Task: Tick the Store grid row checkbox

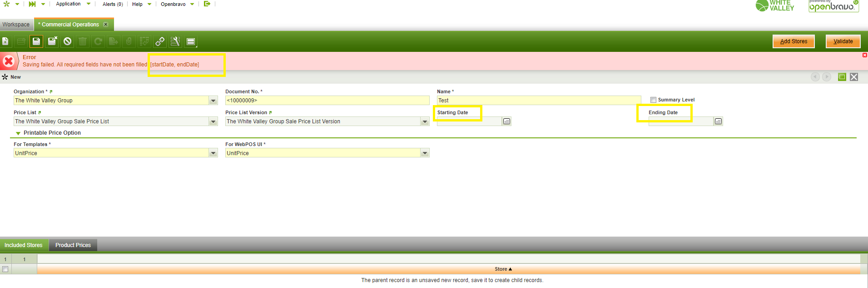Action: (x=5, y=269)
